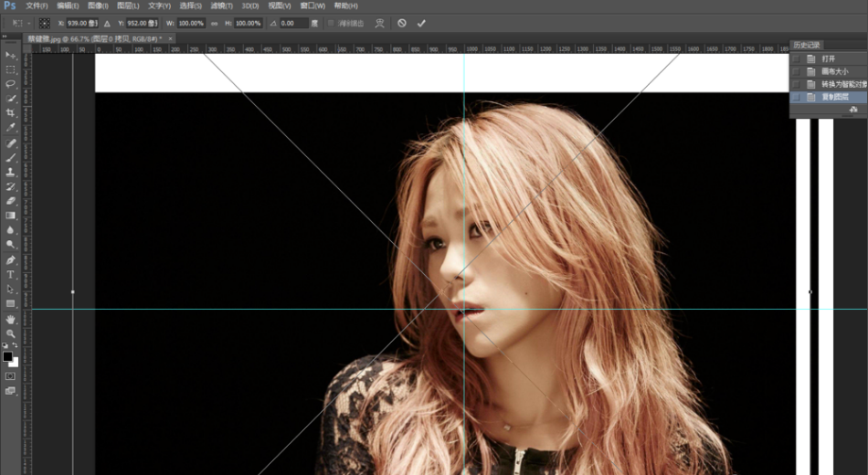Click the Y position input field
868x475 pixels.
pyautogui.click(x=143, y=23)
